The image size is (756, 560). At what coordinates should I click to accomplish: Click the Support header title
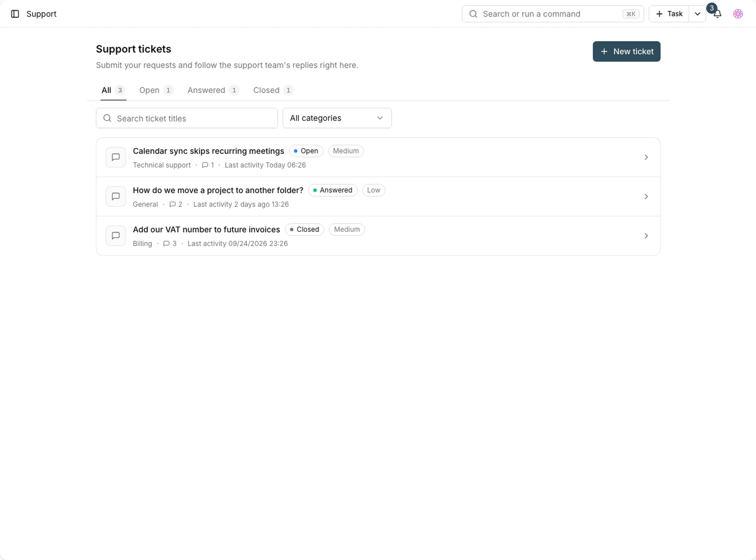[42, 14]
